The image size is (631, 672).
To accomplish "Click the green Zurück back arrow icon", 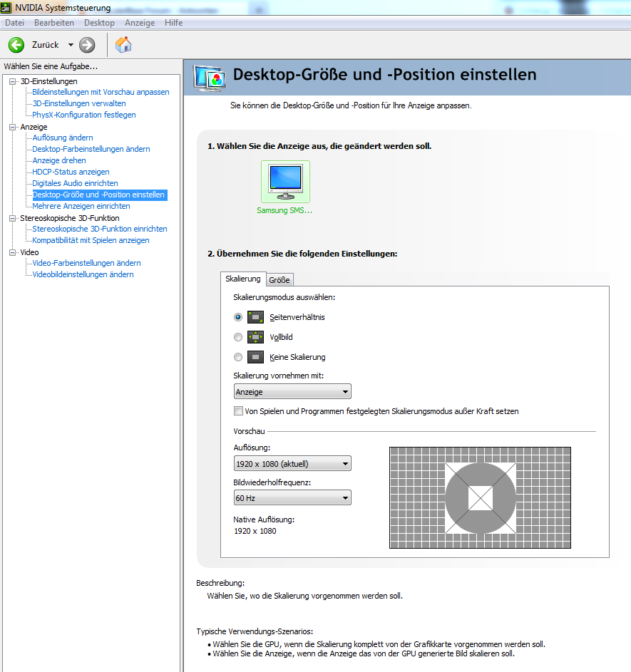I will (x=16, y=45).
